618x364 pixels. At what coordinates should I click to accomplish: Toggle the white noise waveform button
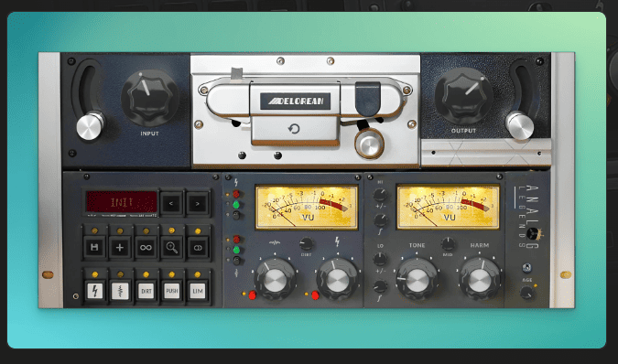[120, 291]
